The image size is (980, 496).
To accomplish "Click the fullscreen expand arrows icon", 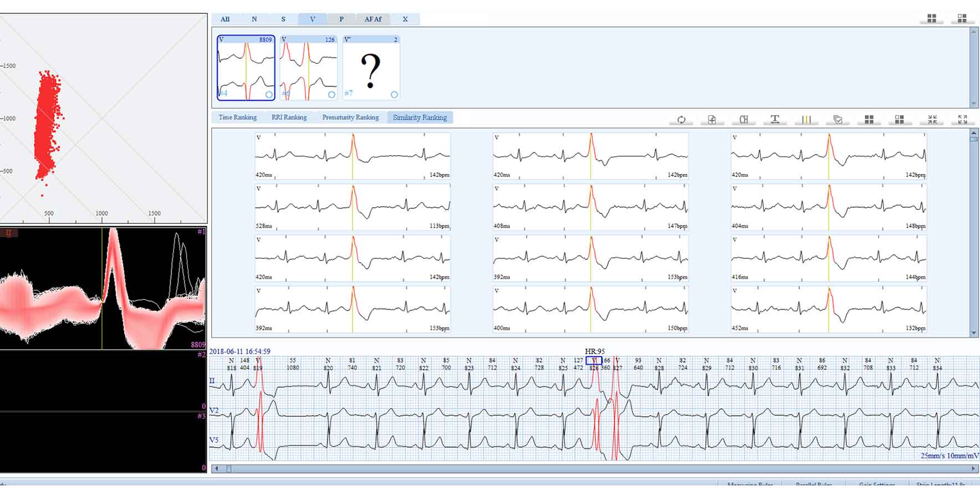I will [963, 120].
